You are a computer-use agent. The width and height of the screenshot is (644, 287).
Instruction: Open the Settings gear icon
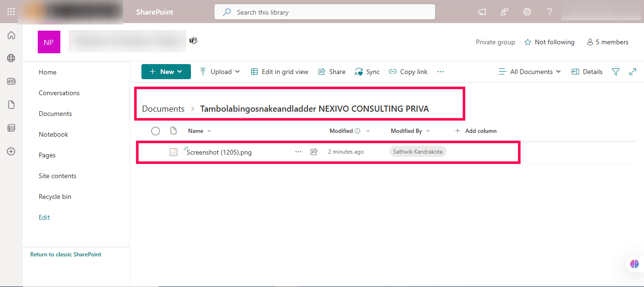[x=527, y=12]
